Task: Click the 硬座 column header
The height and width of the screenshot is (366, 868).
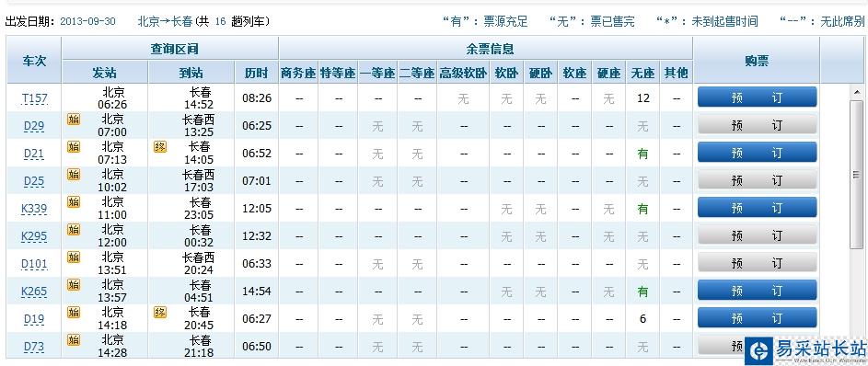Action: click(x=608, y=73)
